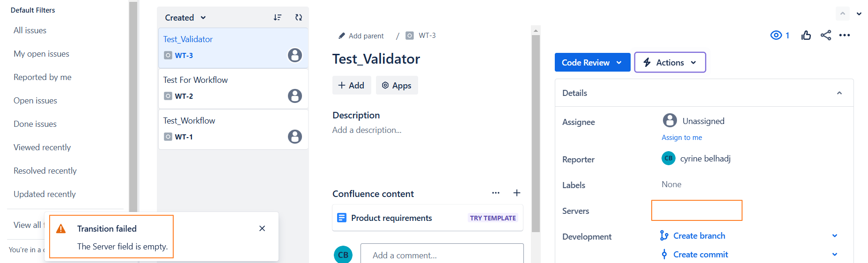
Task: Select the My open issues filter
Action: coord(41,54)
